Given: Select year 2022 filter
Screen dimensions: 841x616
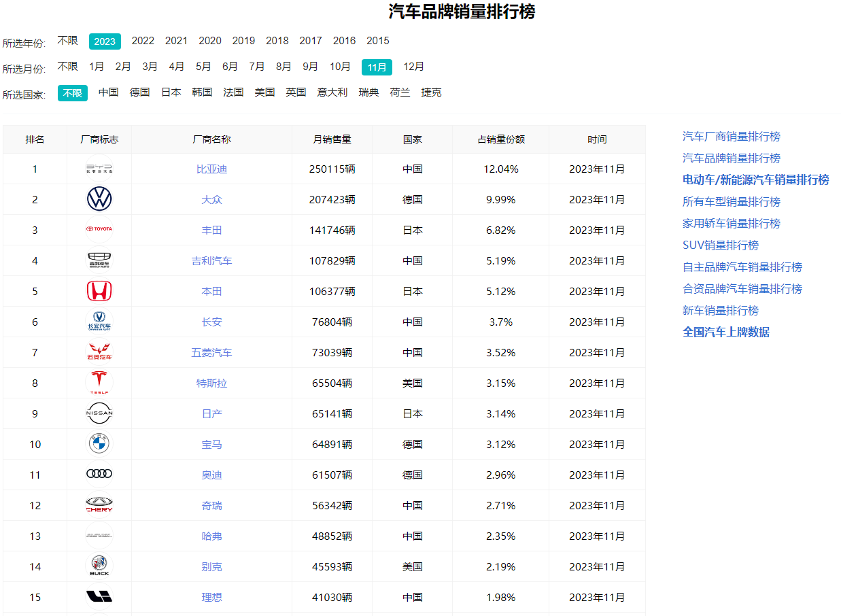Looking at the screenshot, I should pyautogui.click(x=143, y=41).
